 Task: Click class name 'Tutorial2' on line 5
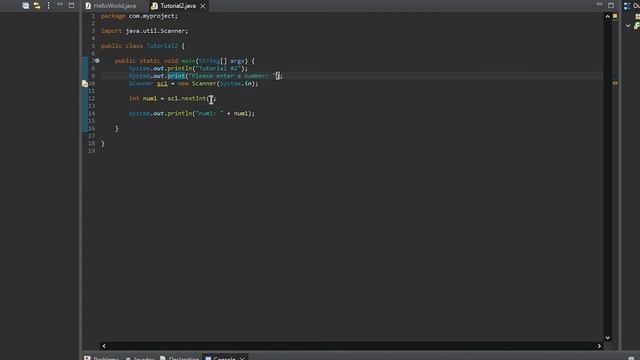tap(162, 46)
